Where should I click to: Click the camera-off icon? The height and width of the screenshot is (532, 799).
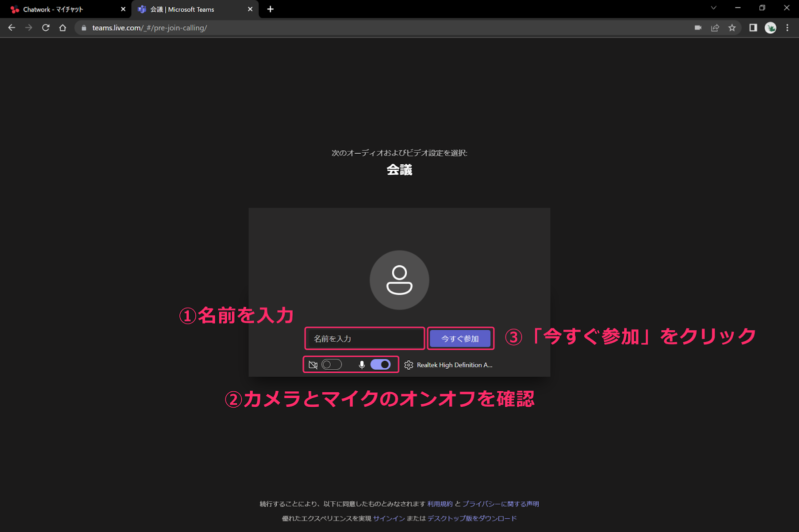(x=313, y=365)
